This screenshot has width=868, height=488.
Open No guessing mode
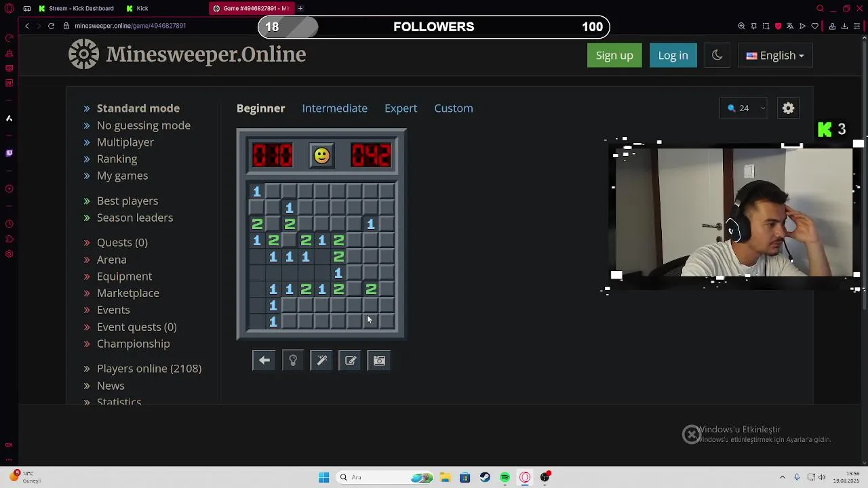pos(144,125)
